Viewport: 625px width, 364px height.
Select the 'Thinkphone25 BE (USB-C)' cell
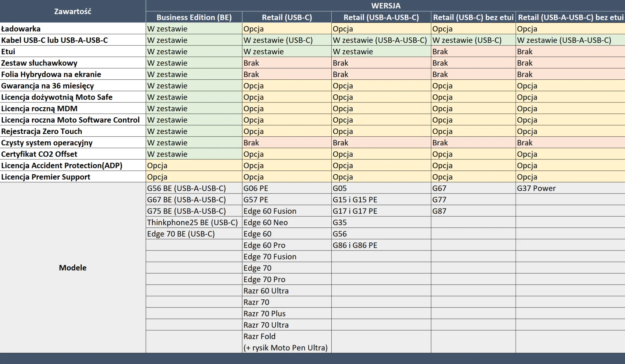[x=194, y=222]
